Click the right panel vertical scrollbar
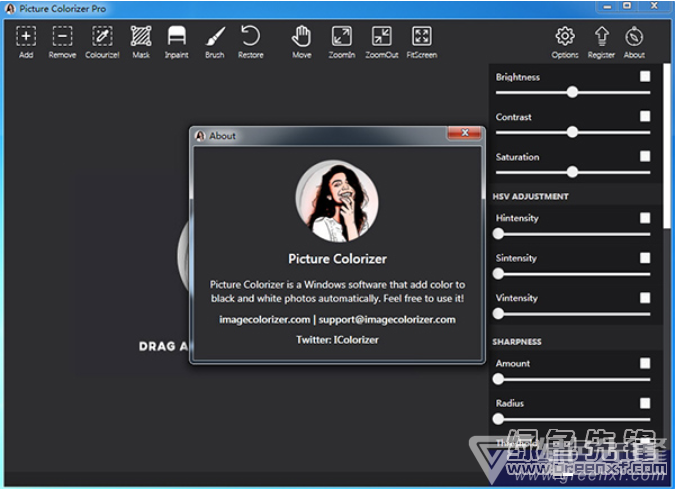 [667, 147]
